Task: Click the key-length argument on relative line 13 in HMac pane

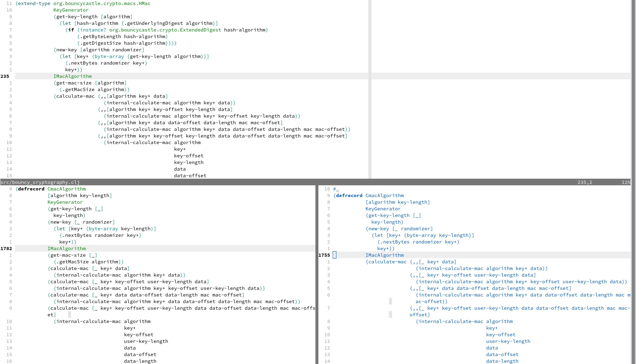Action: click(189, 162)
